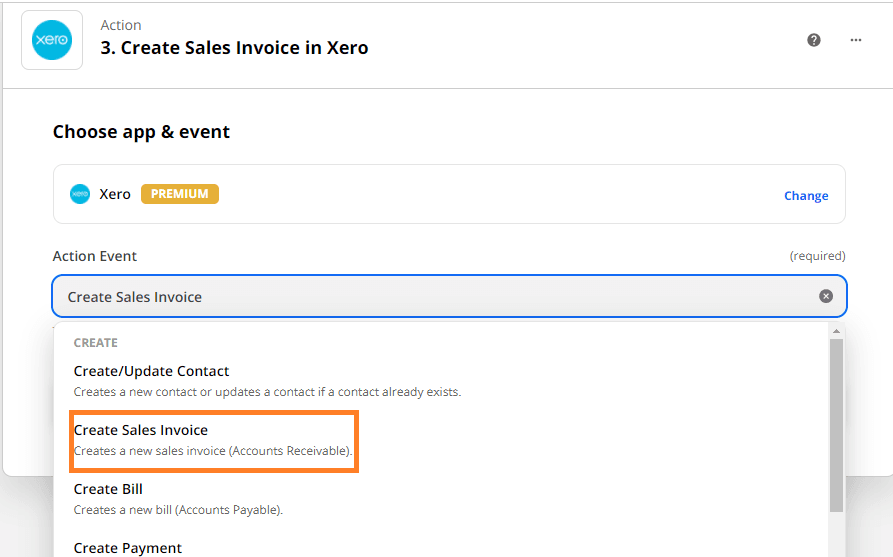Image resolution: width=893 pixels, height=557 pixels.
Task: Click the Change link for the app
Action: (x=805, y=196)
